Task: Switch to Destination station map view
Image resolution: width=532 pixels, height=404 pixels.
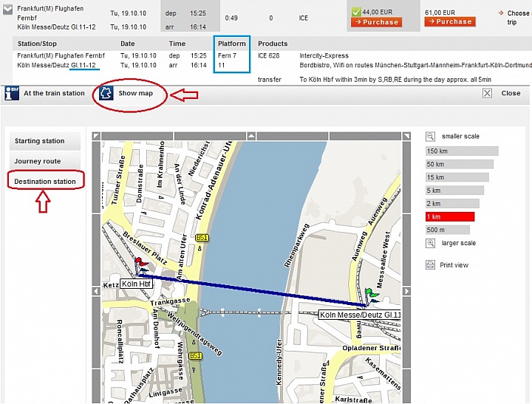Action: pyautogui.click(x=45, y=182)
